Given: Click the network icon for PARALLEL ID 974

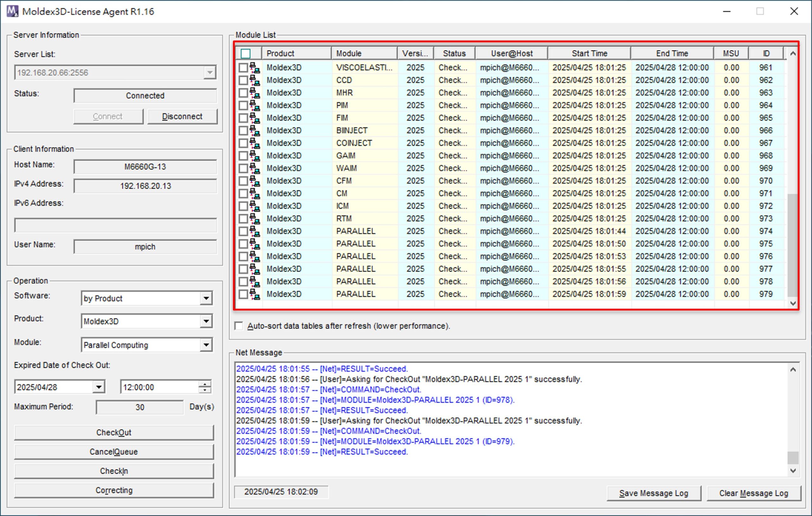Looking at the screenshot, I should tap(255, 231).
